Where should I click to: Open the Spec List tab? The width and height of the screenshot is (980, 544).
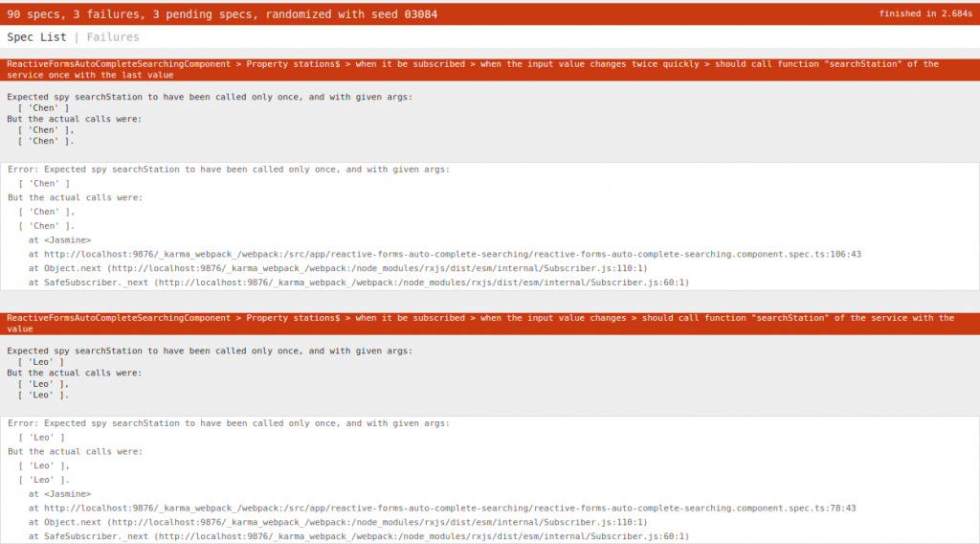click(x=36, y=37)
